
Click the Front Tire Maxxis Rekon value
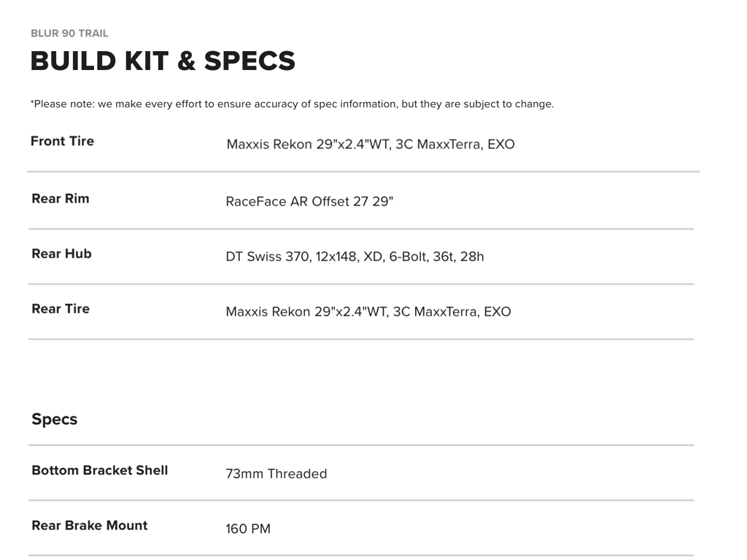(371, 144)
